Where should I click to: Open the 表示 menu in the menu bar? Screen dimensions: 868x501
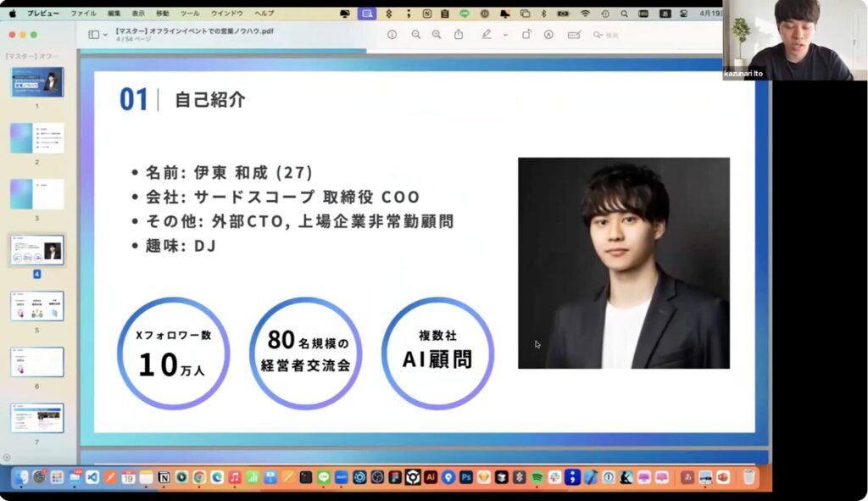point(138,14)
